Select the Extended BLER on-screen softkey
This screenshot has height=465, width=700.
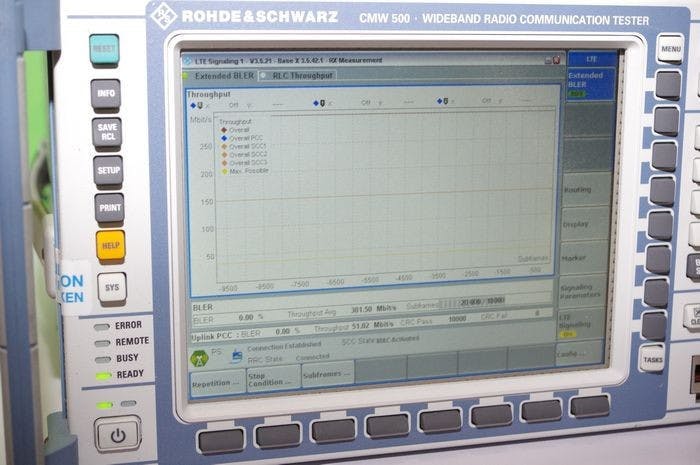tap(591, 84)
